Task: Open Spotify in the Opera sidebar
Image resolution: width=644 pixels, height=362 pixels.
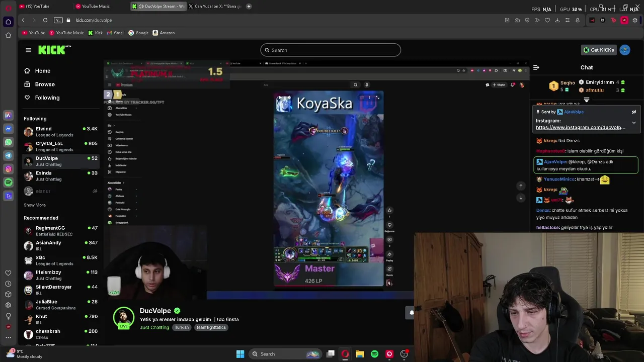Action: point(8,183)
